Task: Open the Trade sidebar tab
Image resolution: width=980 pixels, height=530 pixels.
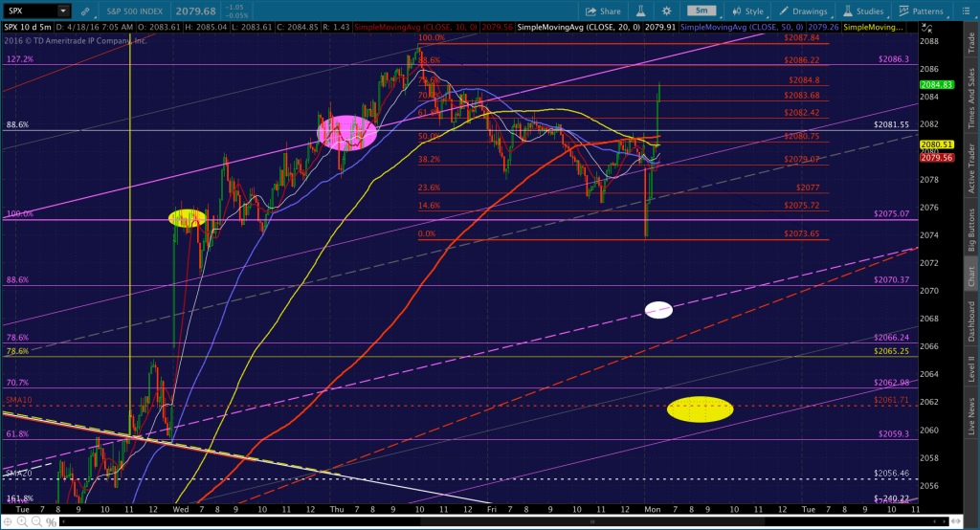Action: pos(971,42)
